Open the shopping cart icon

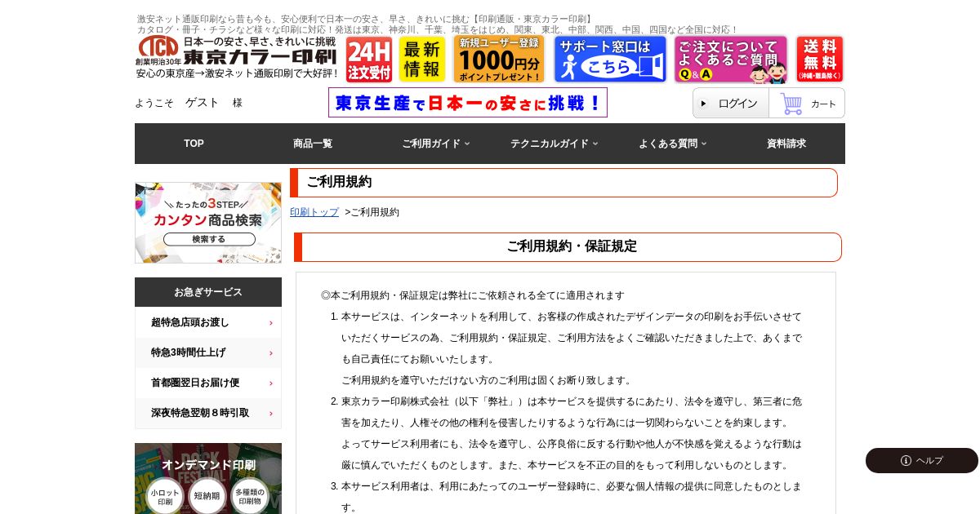(791, 104)
